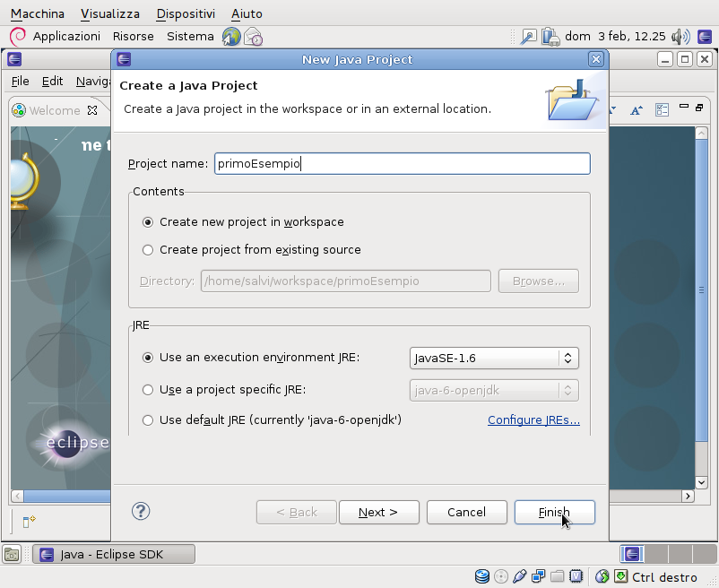Click the network connection icon in top panel
Viewport: 719px width, 588px height.
(x=528, y=37)
